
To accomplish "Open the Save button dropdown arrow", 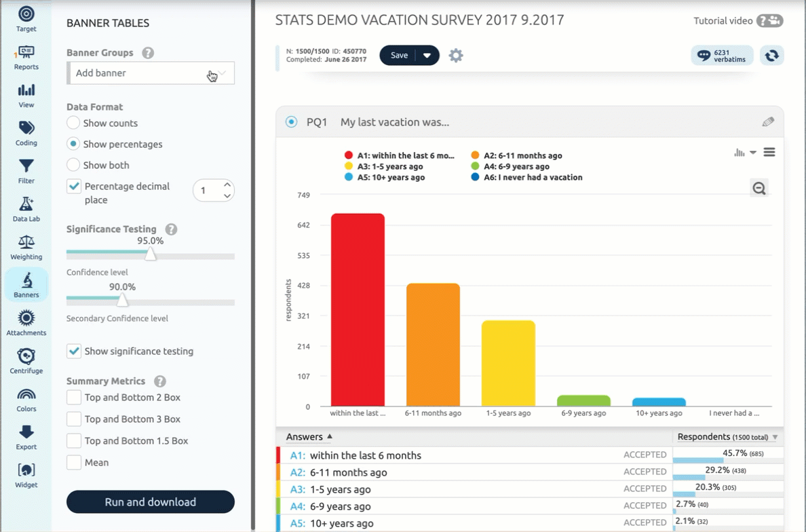I will coord(427,56).
